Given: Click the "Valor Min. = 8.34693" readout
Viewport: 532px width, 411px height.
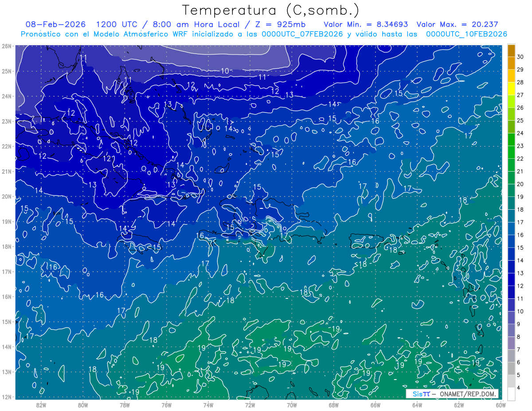Looking at the screenshot, I should click(366, 24).
